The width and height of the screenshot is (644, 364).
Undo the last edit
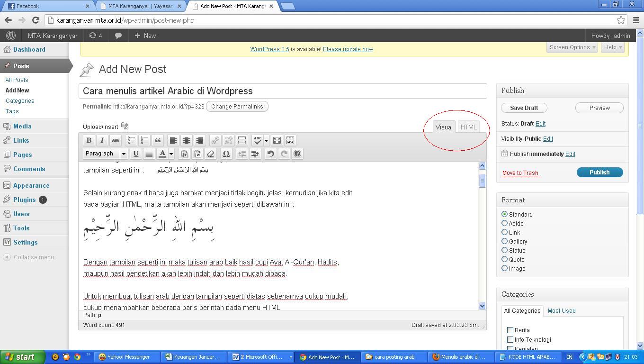(270, 154)
